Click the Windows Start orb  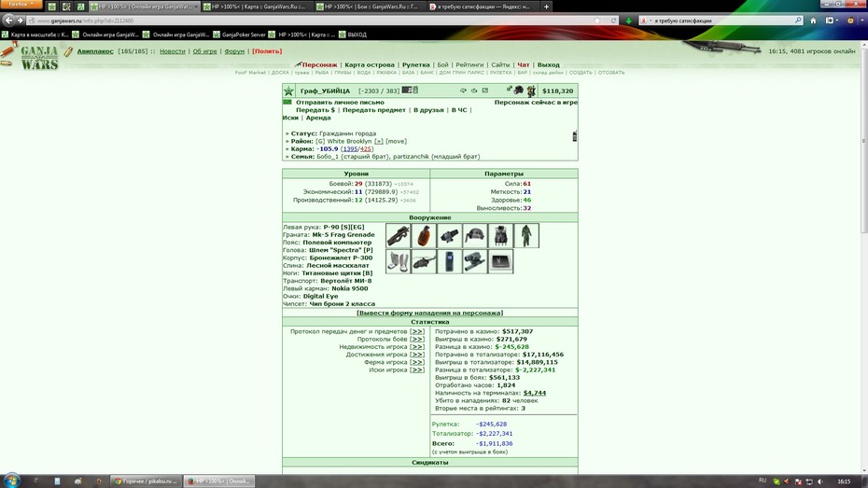point(11,481)
